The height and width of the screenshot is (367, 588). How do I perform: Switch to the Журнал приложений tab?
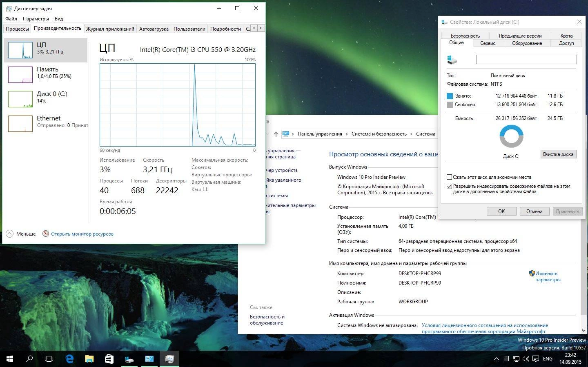coord(110,29)
